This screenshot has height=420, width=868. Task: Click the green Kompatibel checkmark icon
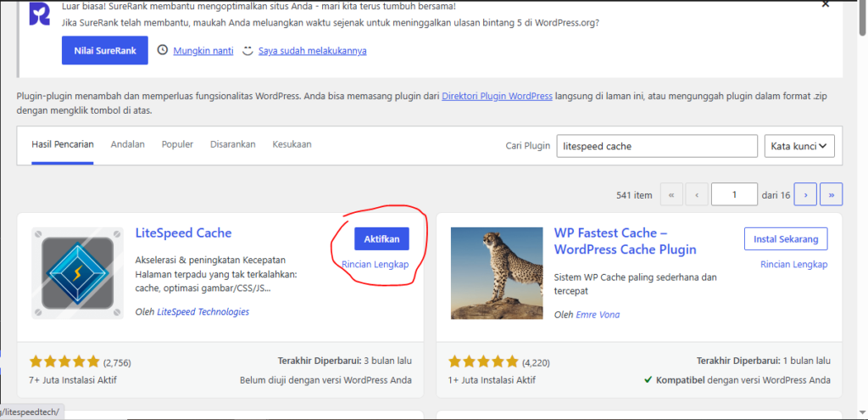648,380
